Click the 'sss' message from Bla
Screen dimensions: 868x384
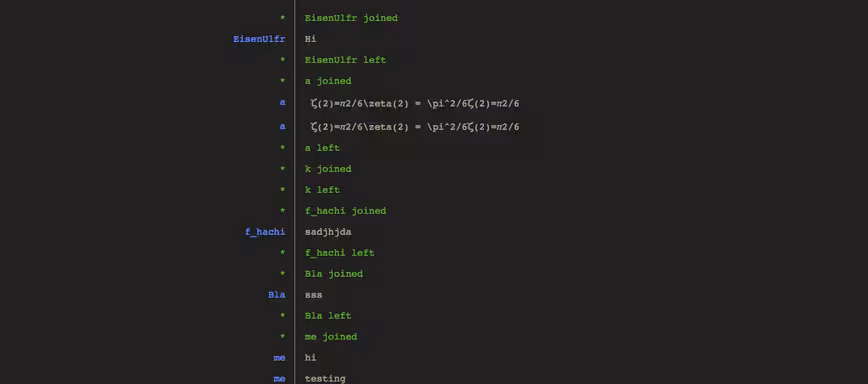coord(313,295)
